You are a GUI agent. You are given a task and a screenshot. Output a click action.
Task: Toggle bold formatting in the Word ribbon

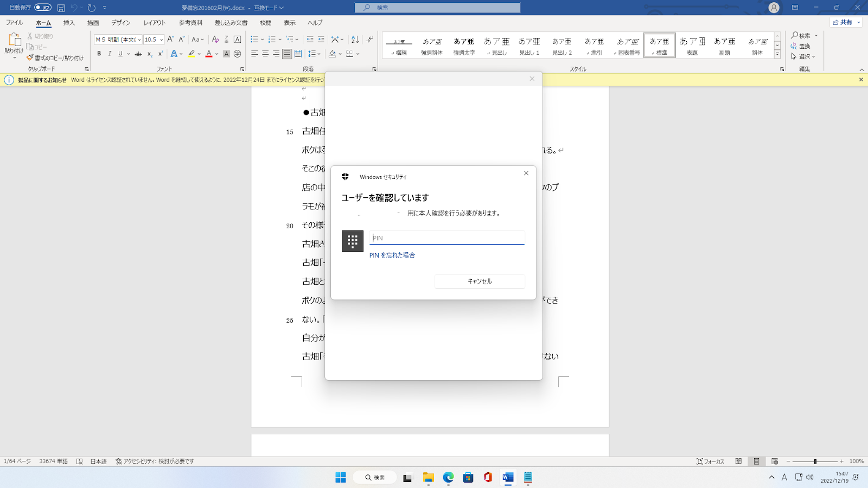[99, 54]
